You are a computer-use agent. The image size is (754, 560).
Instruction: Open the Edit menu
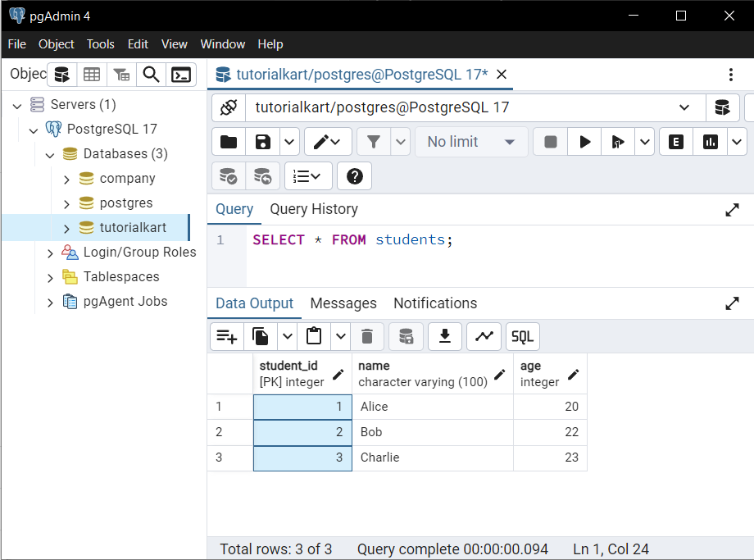(138, 44)
